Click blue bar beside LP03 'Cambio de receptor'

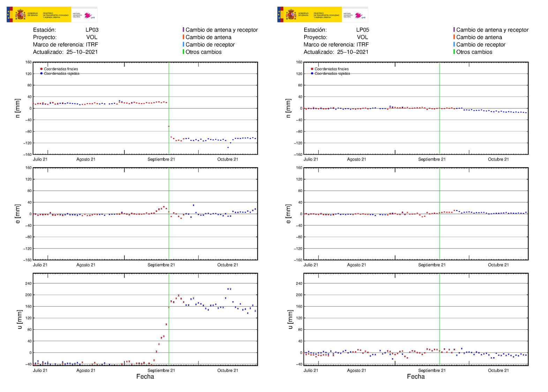pos(183,44)
